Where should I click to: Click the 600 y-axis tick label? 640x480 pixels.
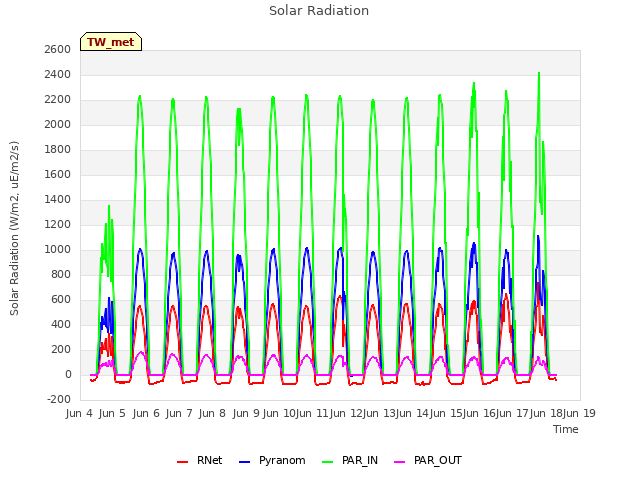pos(61,300)
